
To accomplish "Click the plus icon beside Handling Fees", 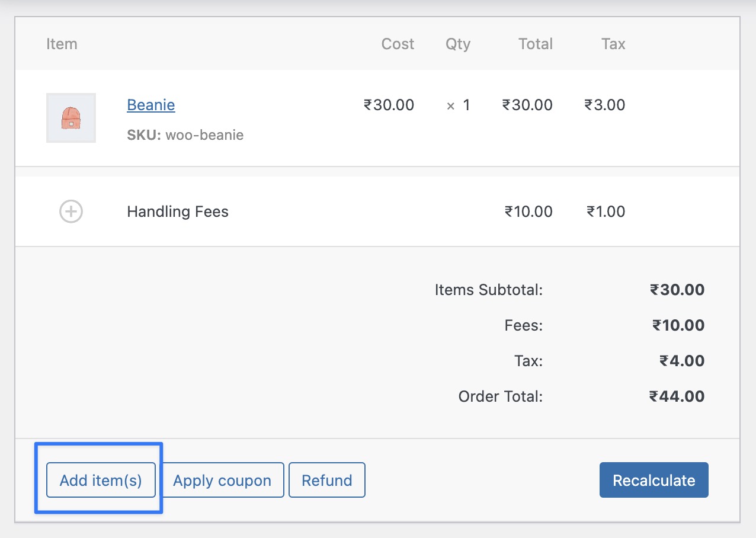I will pyautogui.click(x=71, y=212).
